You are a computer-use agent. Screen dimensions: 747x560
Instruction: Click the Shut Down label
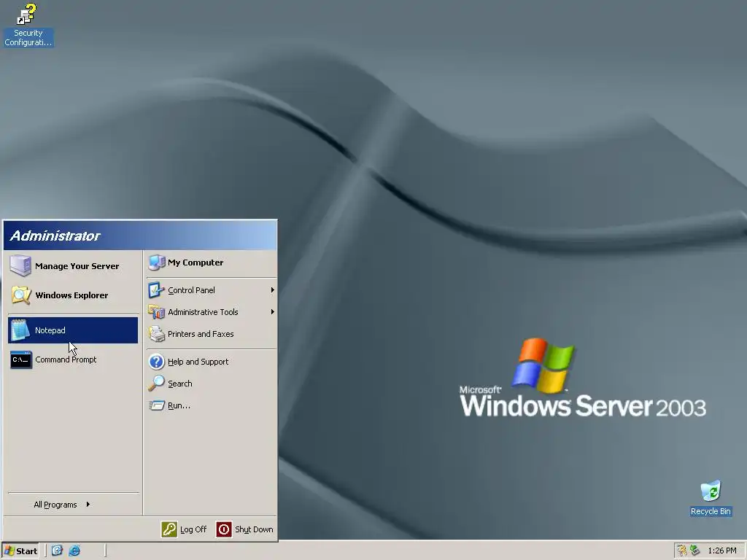(x=254, y=529)
